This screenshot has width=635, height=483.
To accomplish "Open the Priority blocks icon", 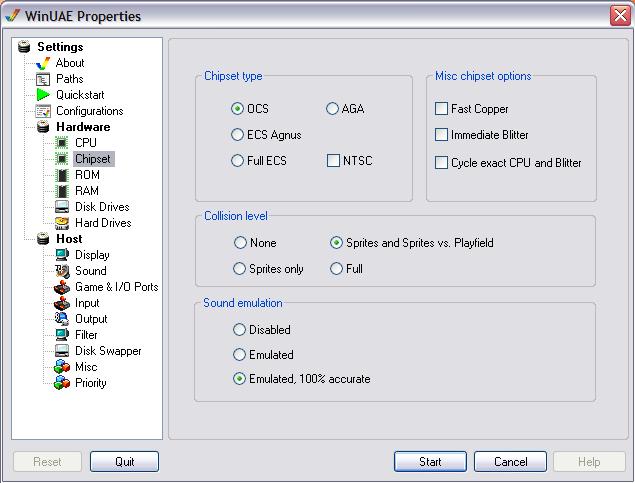I will [62, 383].
